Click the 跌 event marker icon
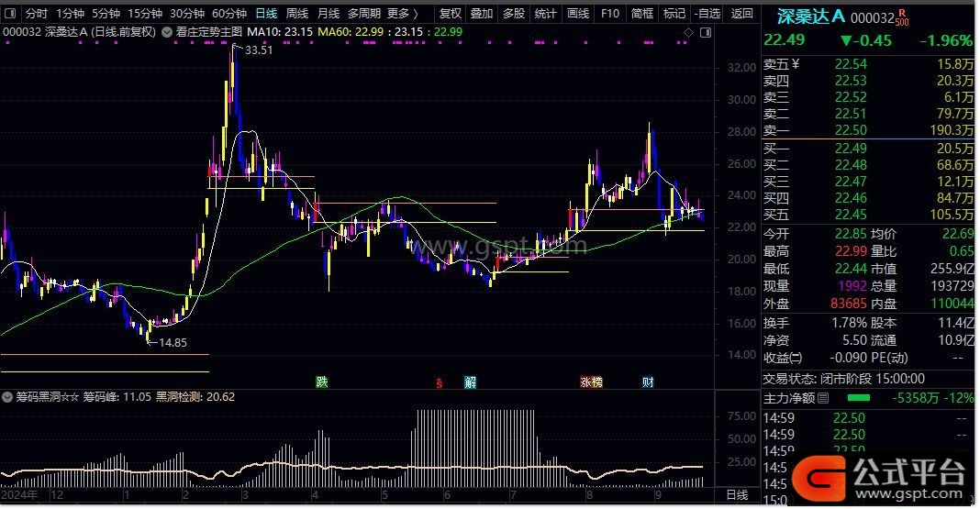 pos(321,382)
